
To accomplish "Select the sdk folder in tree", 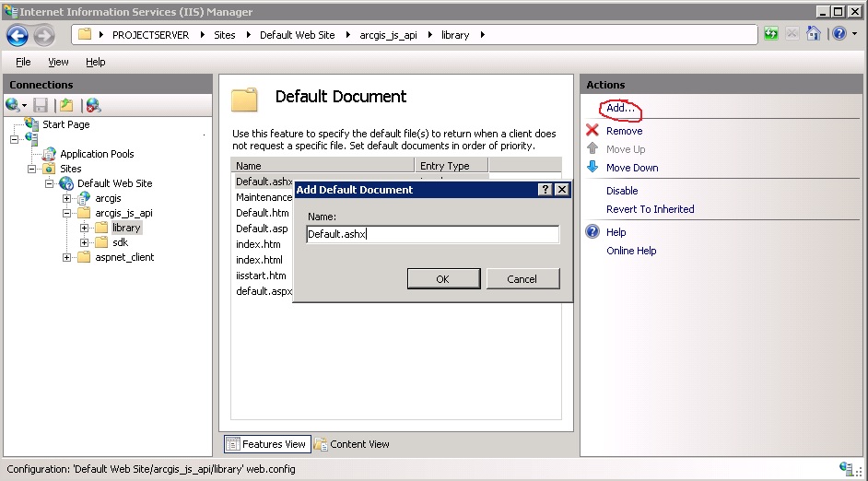I will click(x=120, y=242).
